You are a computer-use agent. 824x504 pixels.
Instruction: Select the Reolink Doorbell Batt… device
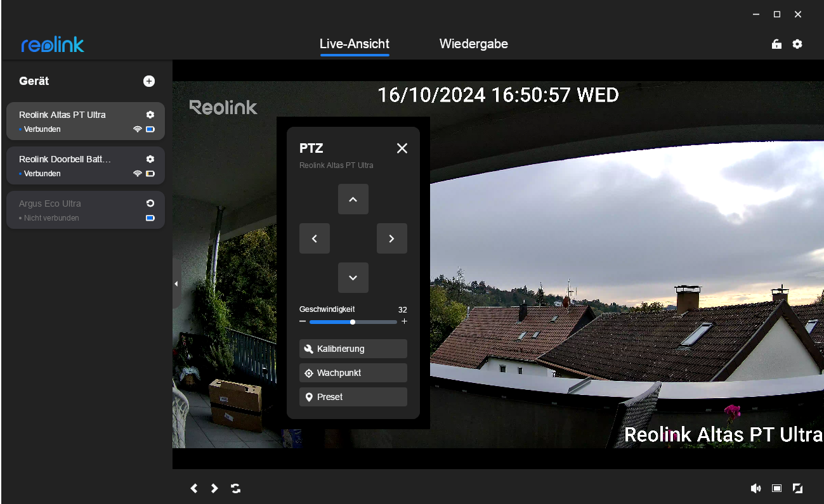86,165
